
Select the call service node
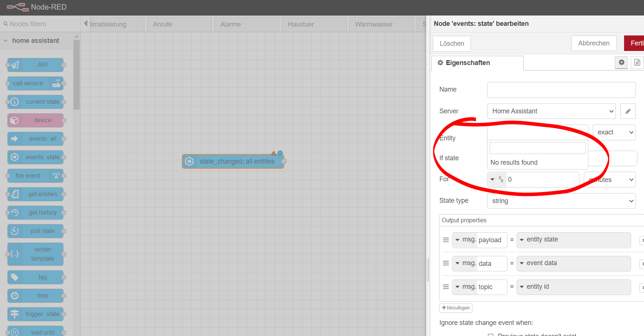tap(35, 83)
